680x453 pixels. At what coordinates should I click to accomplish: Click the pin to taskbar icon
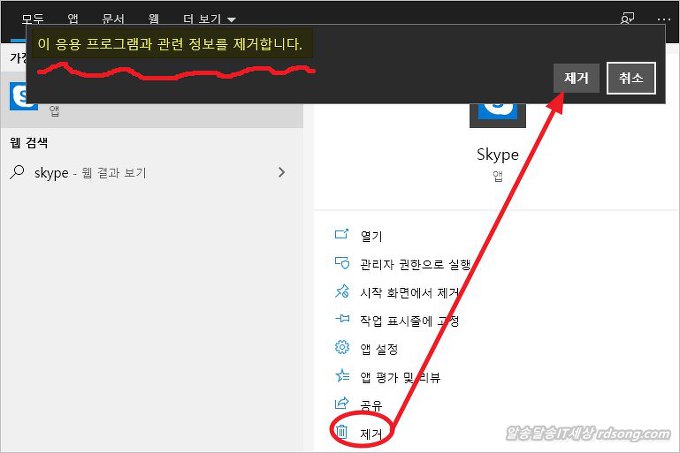pyautogui.click(x=342, y=319)
